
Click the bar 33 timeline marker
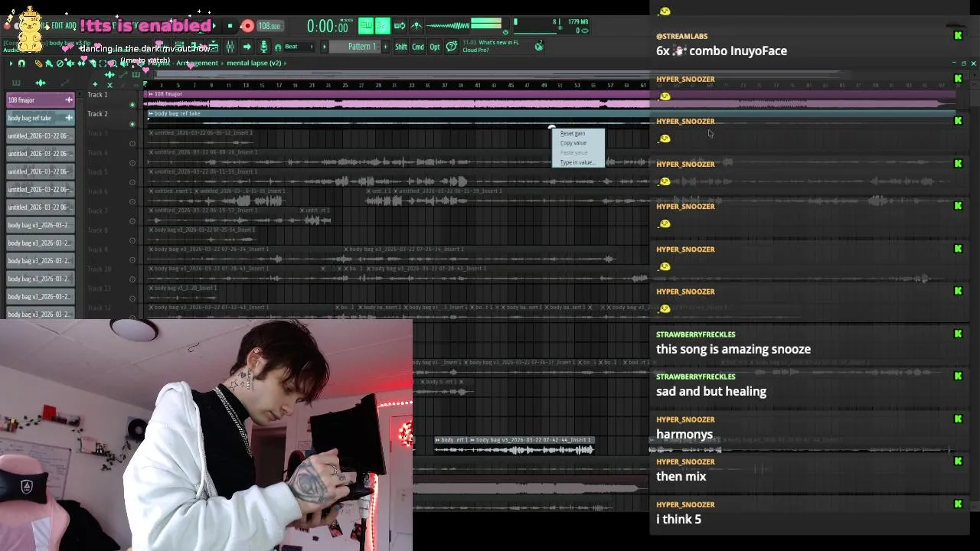[411, 85]
